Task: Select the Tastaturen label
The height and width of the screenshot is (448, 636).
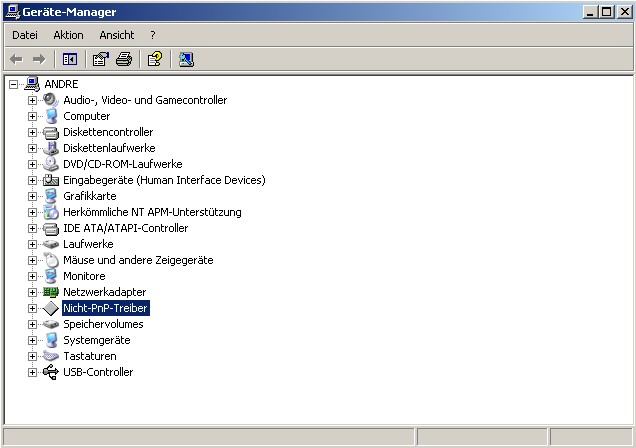Action: pos(90,356)
